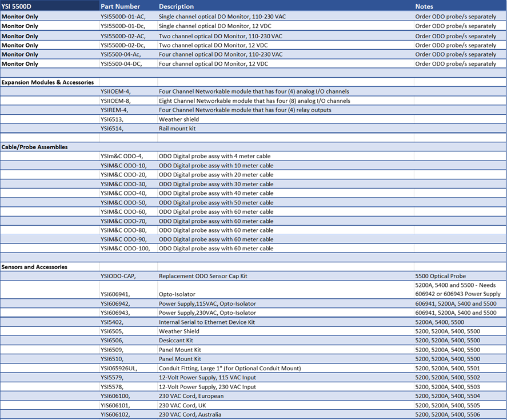
Task: Click the four relay outputs module description
Action: [245, 110]
